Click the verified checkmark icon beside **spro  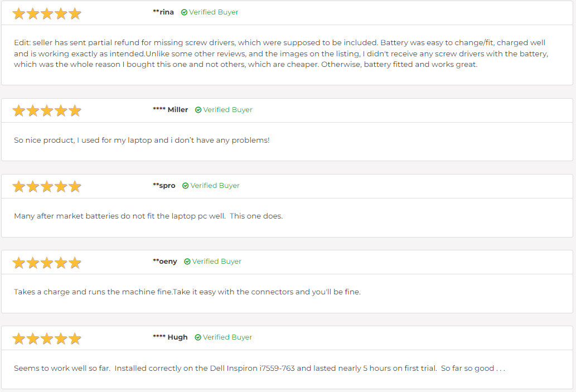(x=186, y=186)
